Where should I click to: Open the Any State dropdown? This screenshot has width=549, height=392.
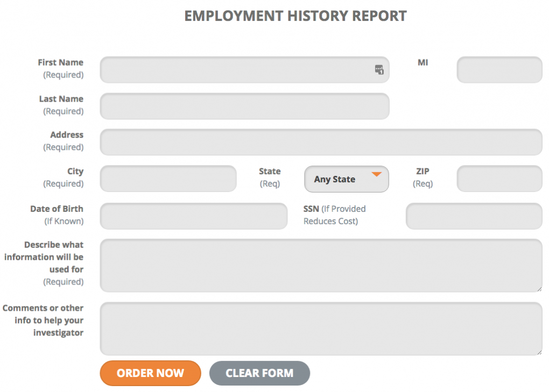346,179
